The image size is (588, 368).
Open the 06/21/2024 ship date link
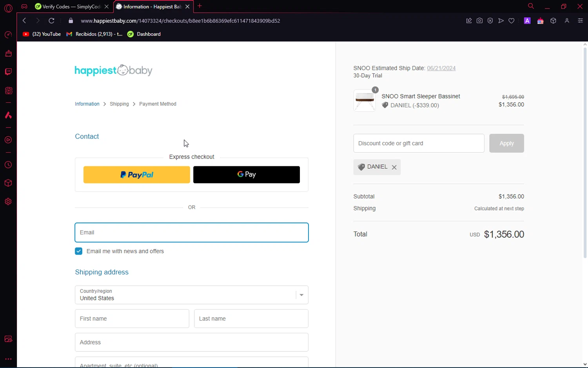click(x=441, y=68)
